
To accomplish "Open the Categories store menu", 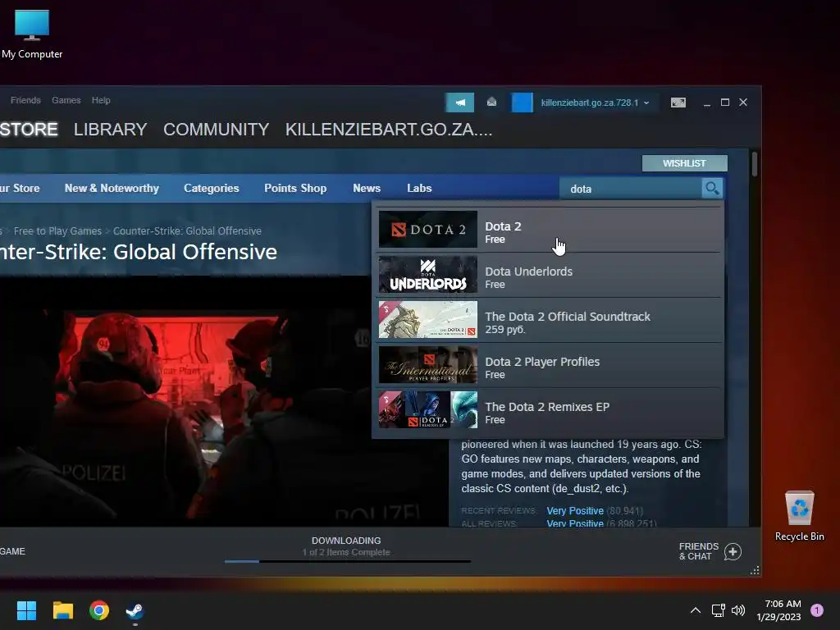I will tap(211, 188).
